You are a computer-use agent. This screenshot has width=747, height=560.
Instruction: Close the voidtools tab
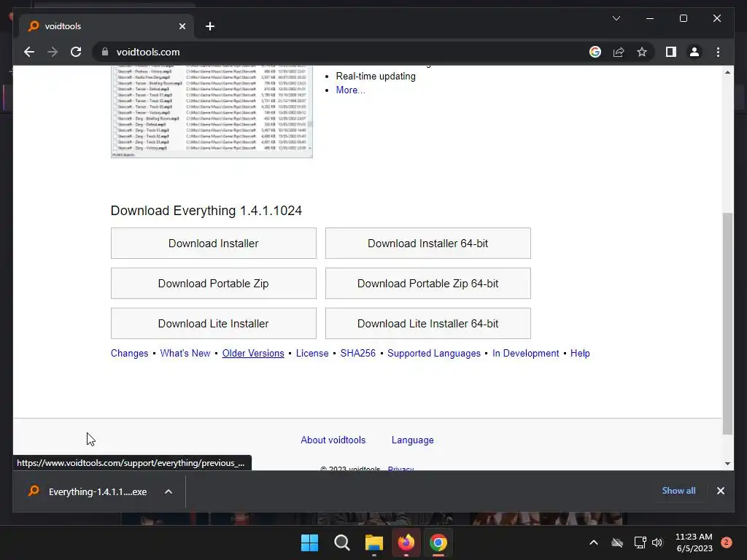coord(182,26)
